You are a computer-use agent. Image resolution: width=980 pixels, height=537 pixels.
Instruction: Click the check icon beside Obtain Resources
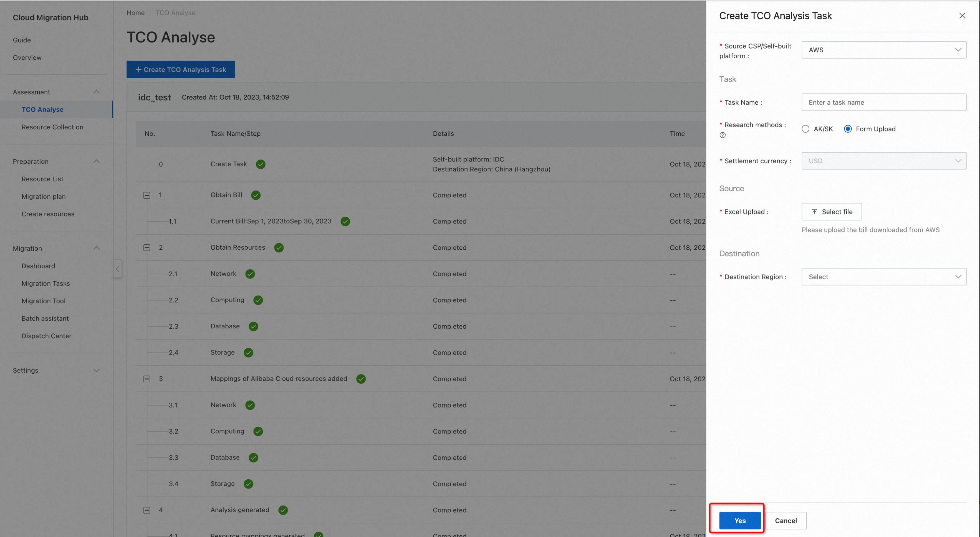point(279,248)
